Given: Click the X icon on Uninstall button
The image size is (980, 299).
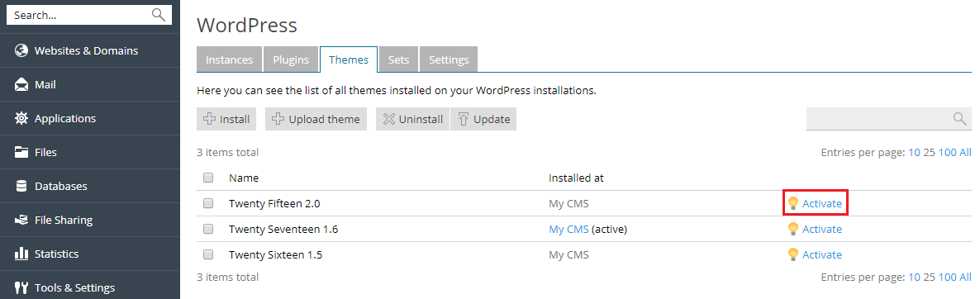Looking at the screenshot, I should coord(388,119).
